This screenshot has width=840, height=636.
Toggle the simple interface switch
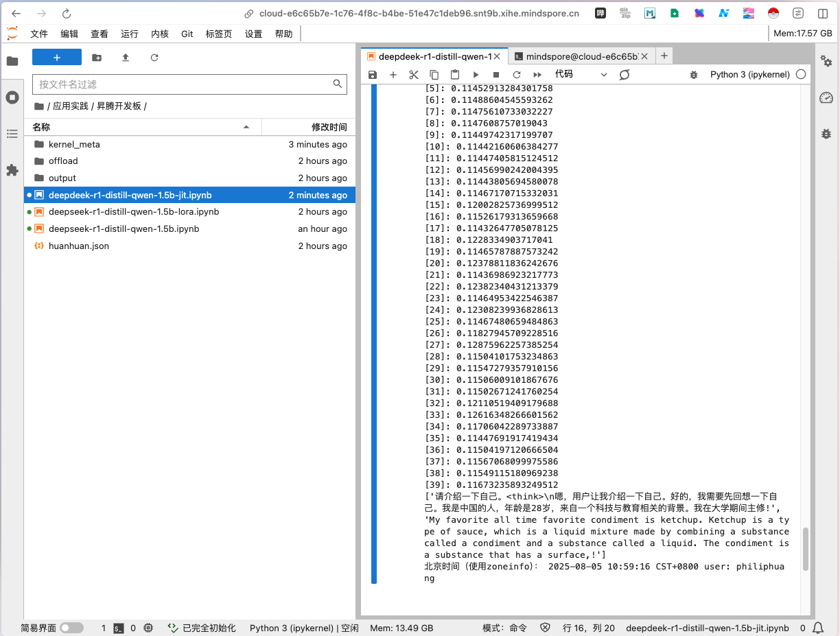tap(71, 628)
